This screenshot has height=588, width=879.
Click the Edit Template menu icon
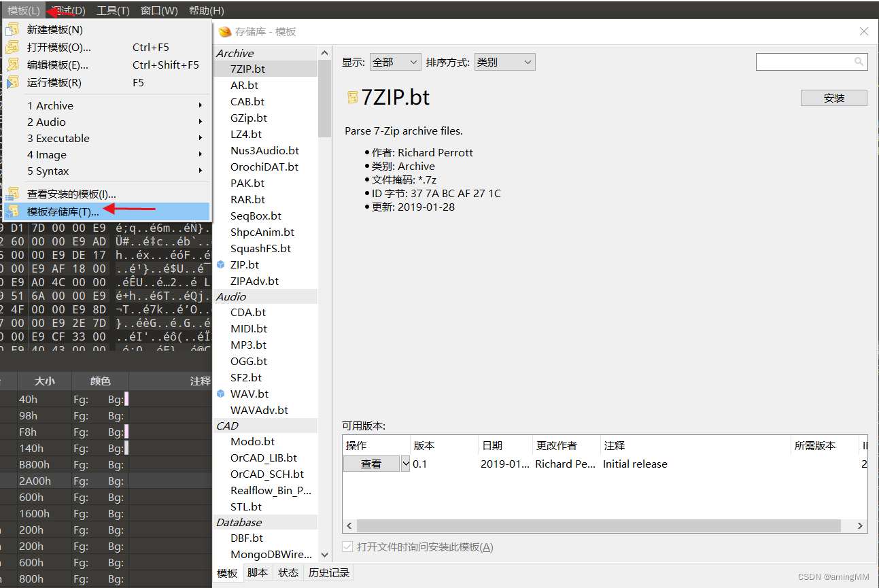point(12,65)
